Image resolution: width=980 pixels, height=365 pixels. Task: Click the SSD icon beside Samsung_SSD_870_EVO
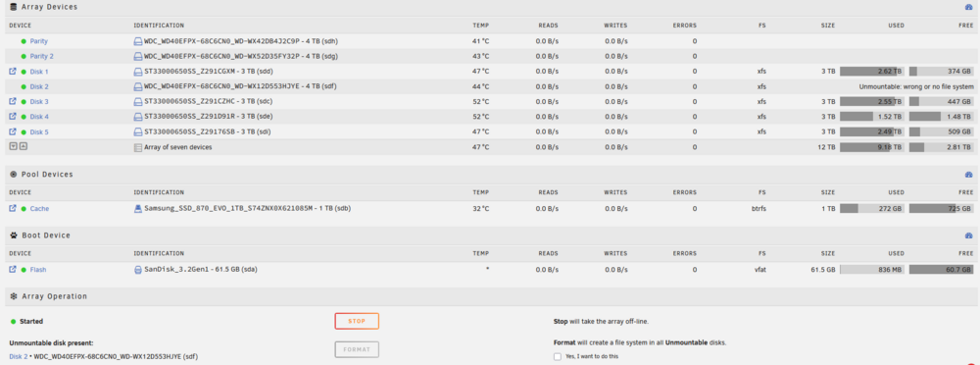click(139, 208)
